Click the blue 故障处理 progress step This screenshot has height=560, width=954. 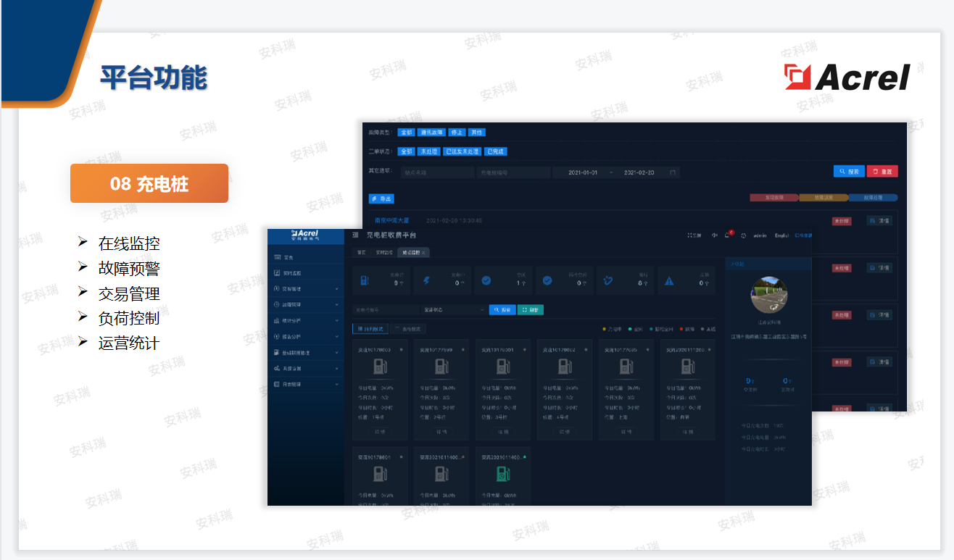873,197
